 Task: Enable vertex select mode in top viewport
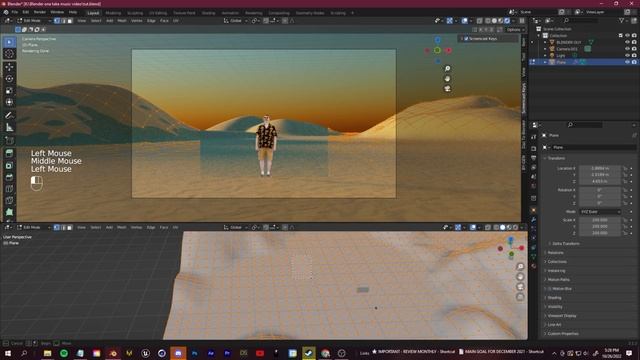57,20
